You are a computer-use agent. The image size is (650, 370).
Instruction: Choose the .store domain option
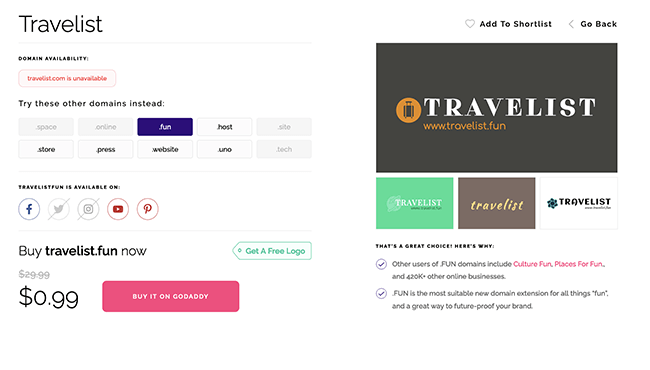(46, 149)
